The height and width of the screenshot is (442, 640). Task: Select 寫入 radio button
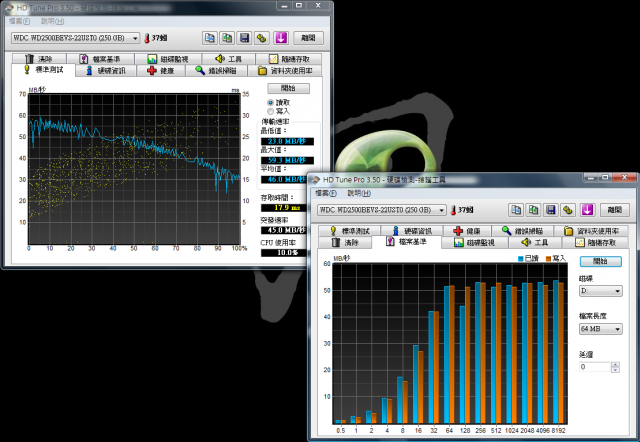click(x=271, y=111)
